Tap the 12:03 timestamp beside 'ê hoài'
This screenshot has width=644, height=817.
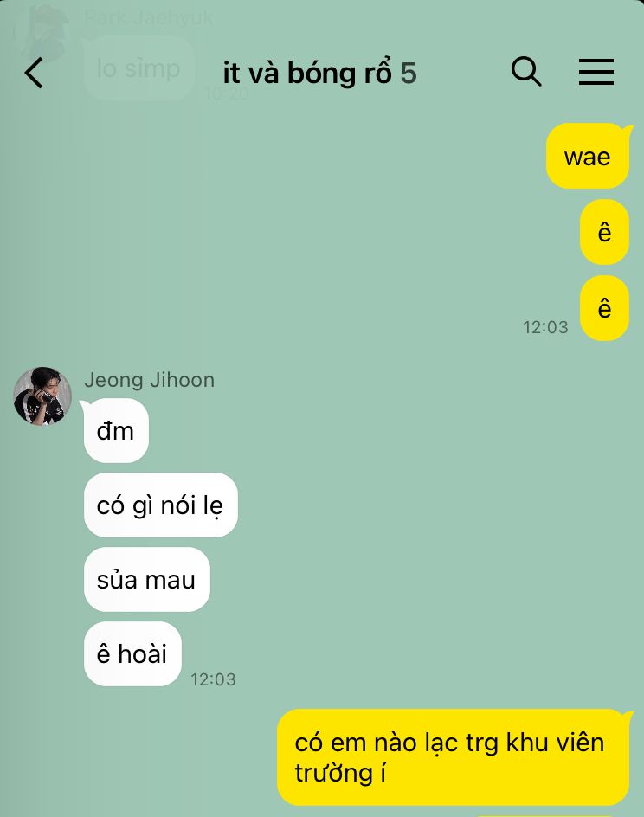tap(213, 679)
